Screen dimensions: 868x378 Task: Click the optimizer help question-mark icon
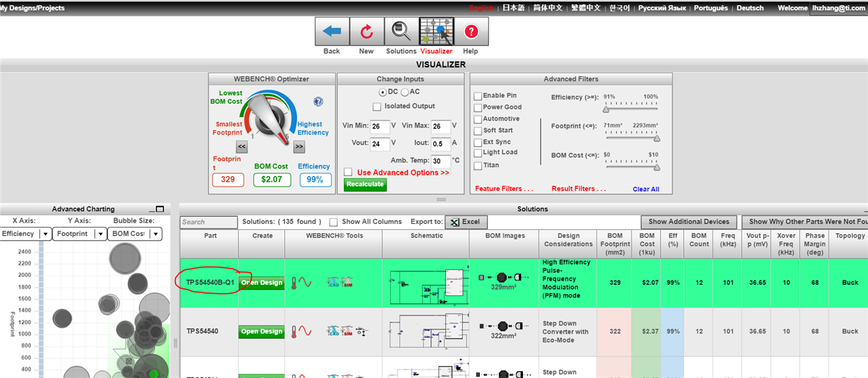pyautogui.click(x=318, y=102)
